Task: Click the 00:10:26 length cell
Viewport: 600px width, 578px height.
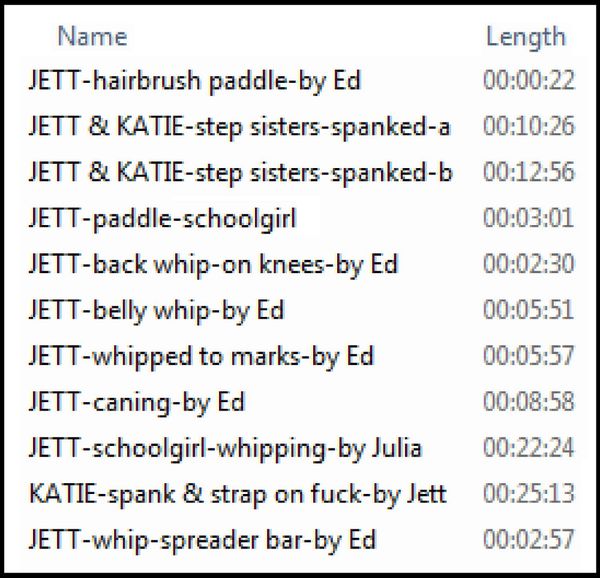Action: point(529,126)
